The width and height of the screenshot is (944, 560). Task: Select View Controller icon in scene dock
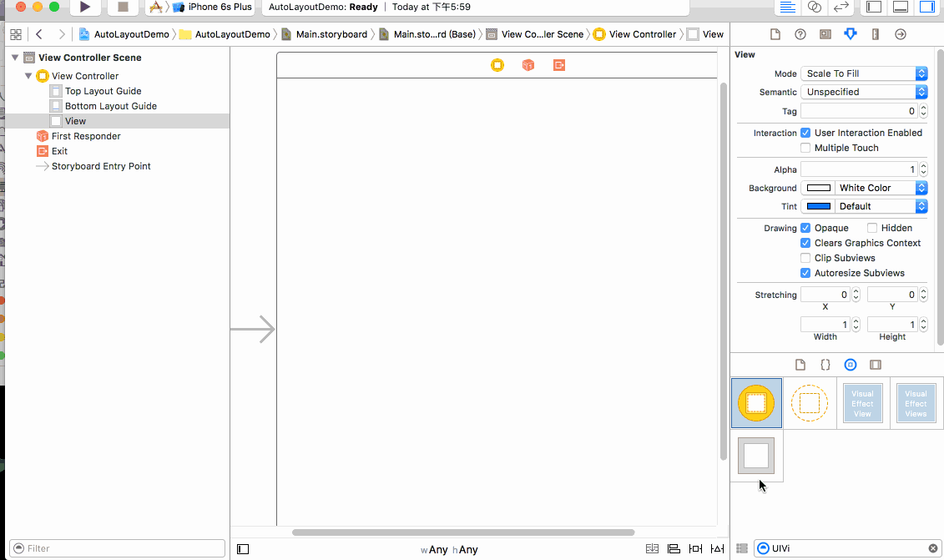(497, 65)
